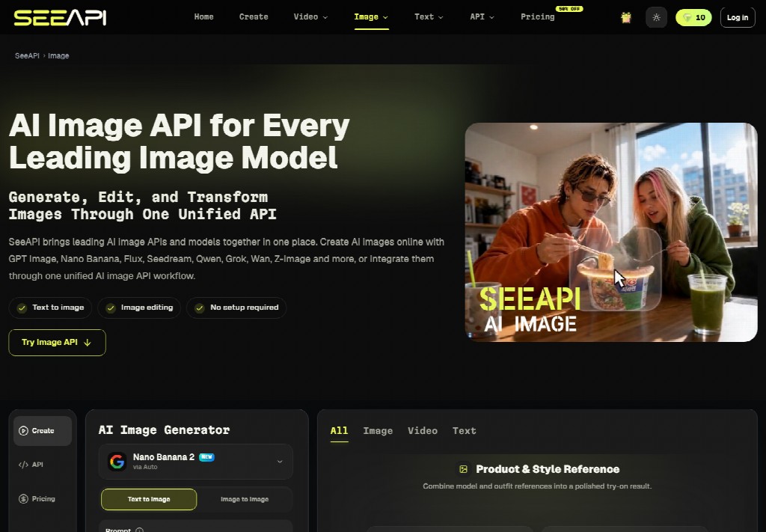766x532 pixels.
Task: Click the via Auto text under the model
Action: coord(145,467)
